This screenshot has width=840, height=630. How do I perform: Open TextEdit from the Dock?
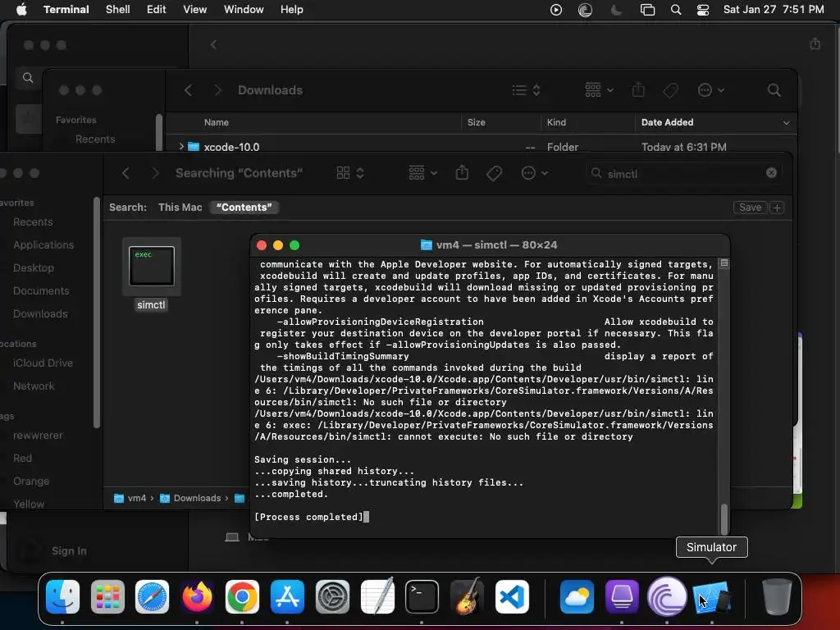click(377, 596)
